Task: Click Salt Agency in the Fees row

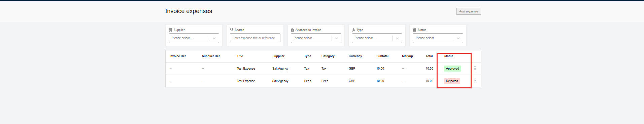Action: (x=280, y=81)
